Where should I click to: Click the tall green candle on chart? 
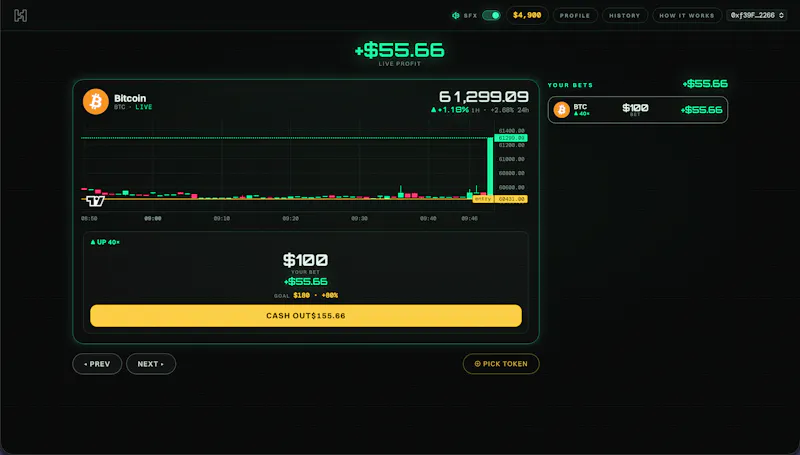(x=490, y=166)
